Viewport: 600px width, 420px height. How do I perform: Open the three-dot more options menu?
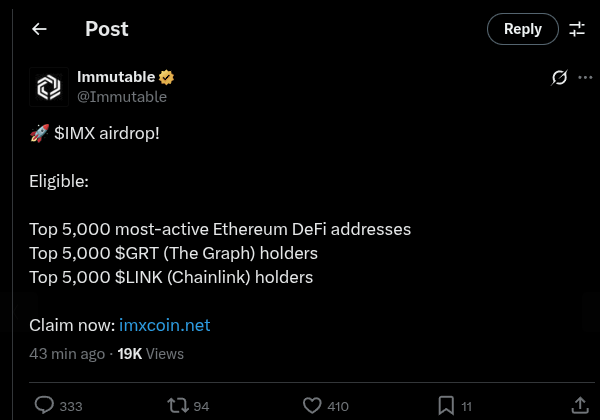point(585,78)
